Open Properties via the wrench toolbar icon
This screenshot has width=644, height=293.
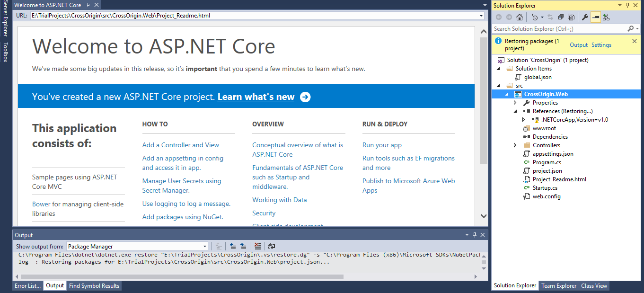coord(585,17)
